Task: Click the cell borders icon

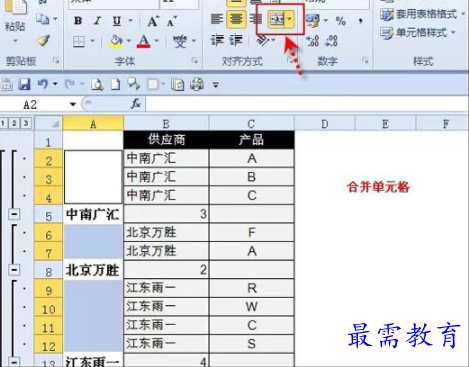Action: 79,42
